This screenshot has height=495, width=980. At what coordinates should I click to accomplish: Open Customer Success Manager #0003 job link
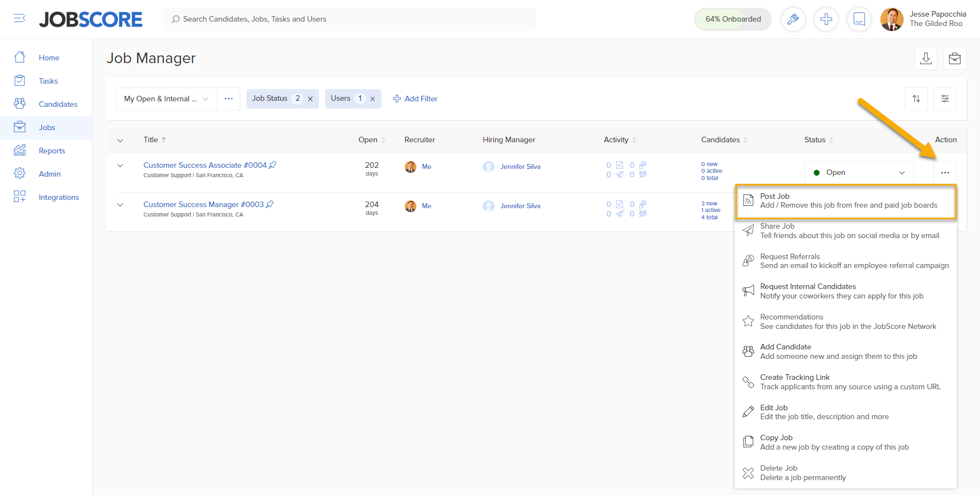(x=204, y=204)
